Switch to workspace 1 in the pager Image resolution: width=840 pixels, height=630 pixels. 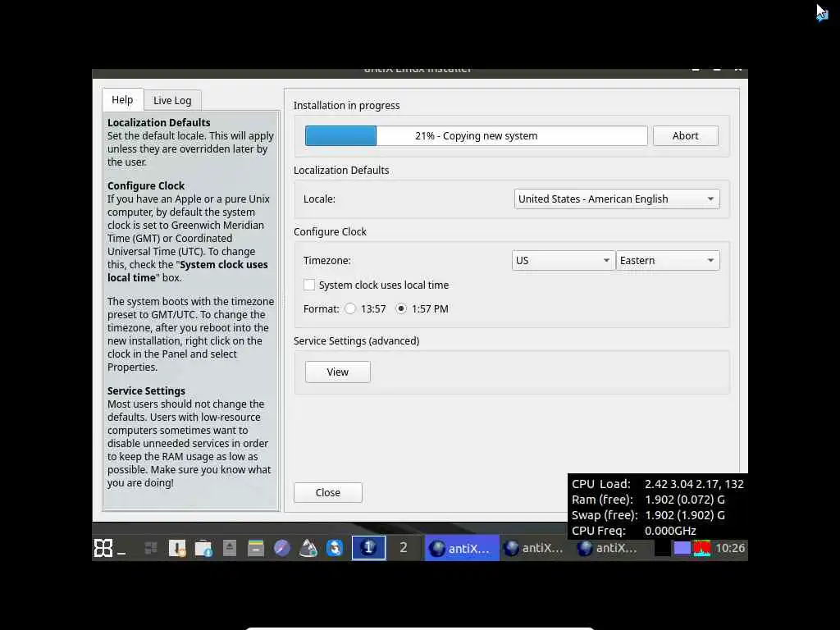(x=368, y=547)
